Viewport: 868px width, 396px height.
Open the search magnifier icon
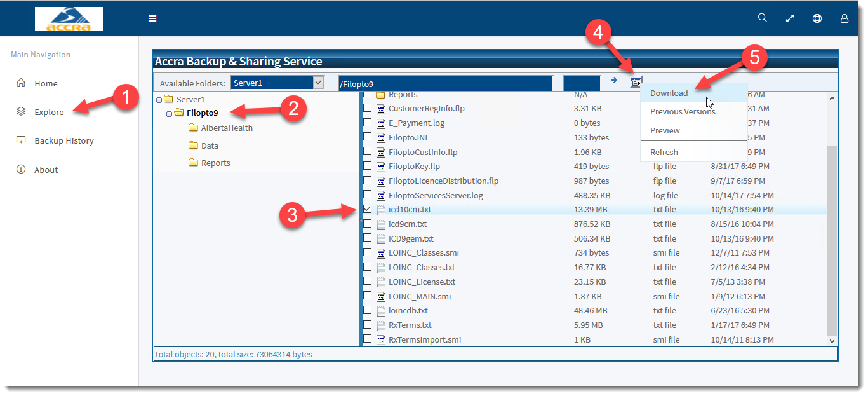point(763,18)
